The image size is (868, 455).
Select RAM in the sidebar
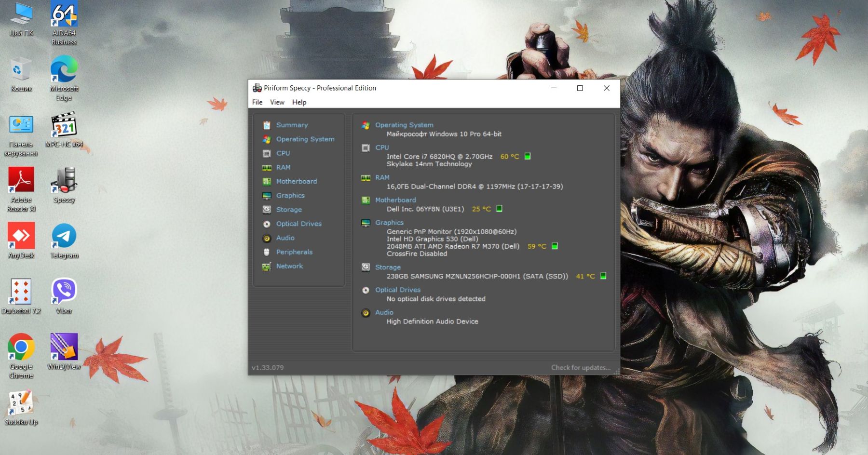(283, 167)
